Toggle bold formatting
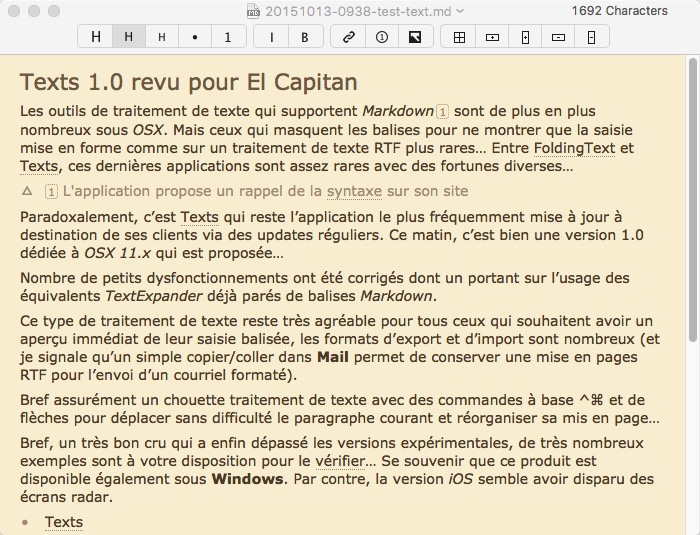Viewport: 700px width, 535px height. [305, 37]
